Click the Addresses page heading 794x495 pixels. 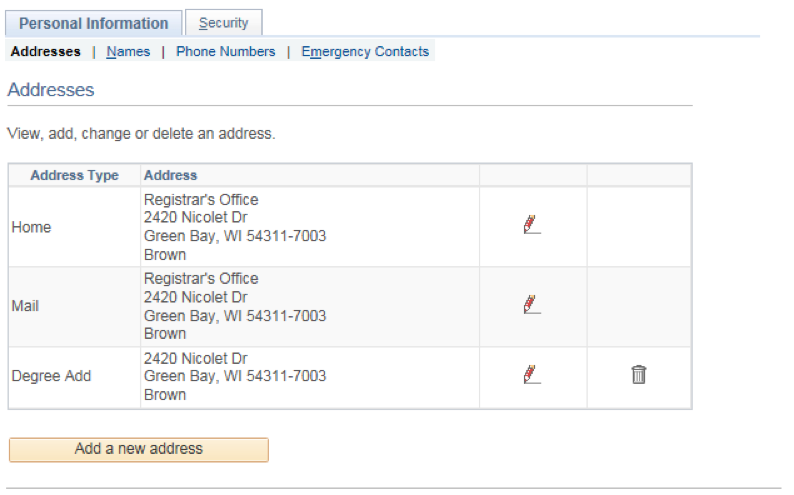51,90
